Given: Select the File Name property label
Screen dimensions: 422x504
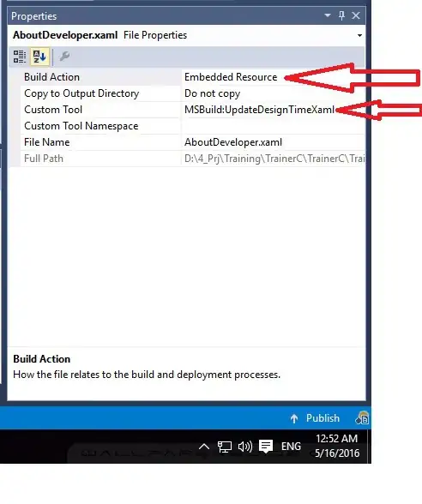Looking at the screenshot, I should 47,142.
